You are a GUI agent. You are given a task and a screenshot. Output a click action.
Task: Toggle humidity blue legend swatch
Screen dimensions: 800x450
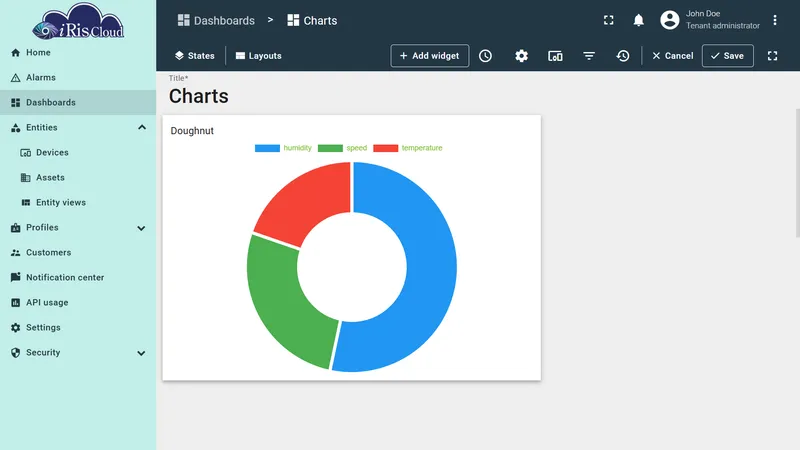click(x=267, y=148)
